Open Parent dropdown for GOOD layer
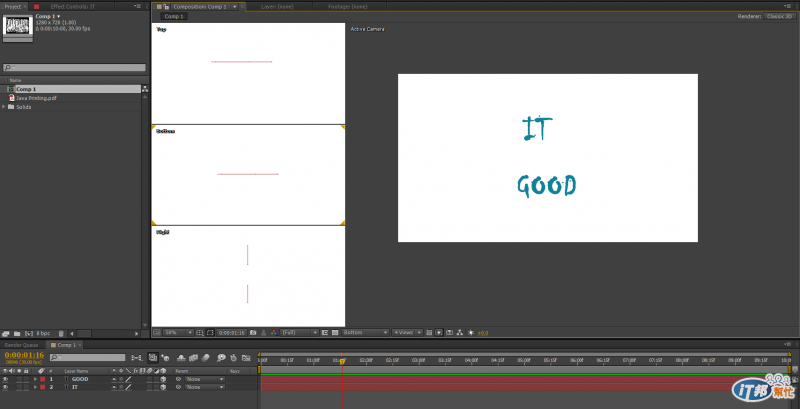800x409 pixels. (x=205, y=379)
